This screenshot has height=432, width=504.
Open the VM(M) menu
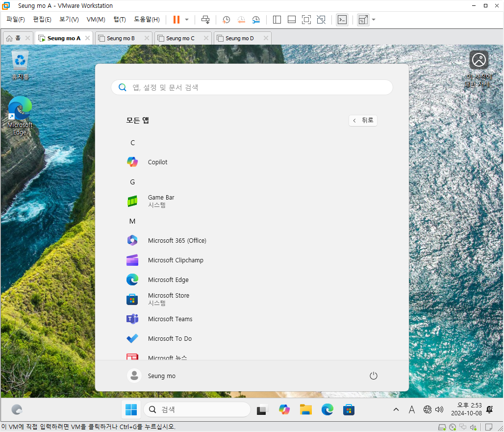pyautogui.click(x=96, y=19)
